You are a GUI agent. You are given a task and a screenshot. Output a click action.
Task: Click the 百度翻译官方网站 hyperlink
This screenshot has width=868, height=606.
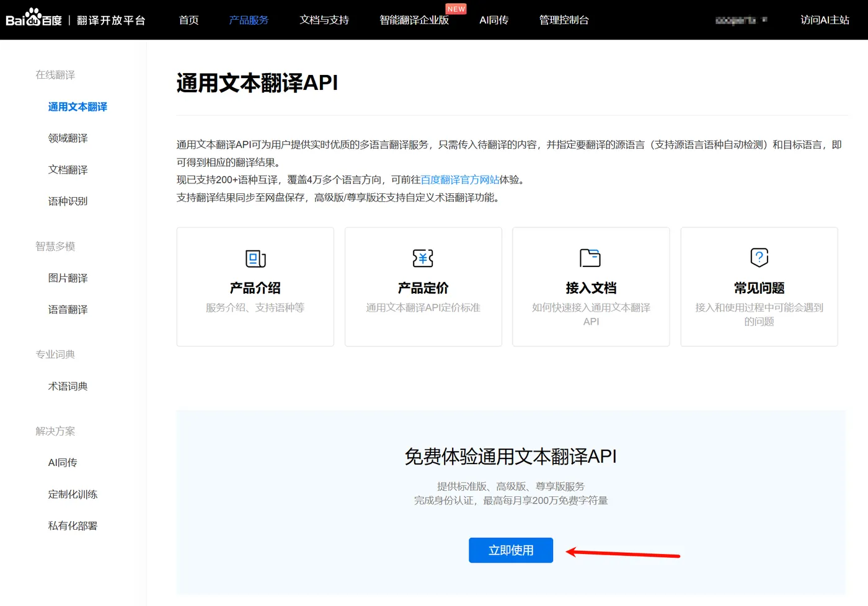pos(460,180)
